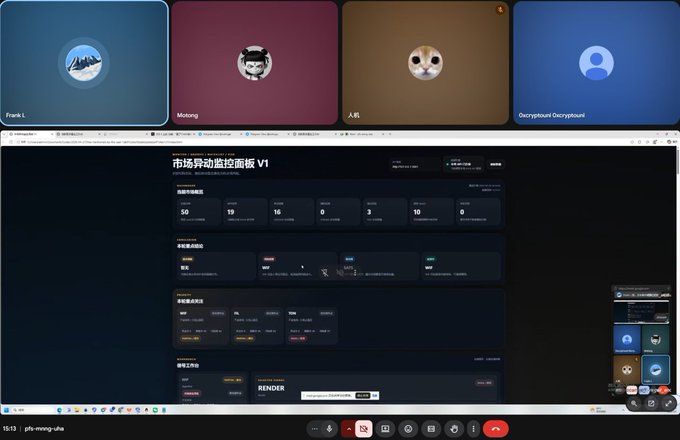The height and width of the screenshot is (440, 680).
Task: Click the stat card showing 50
Action: click(199, 212)
